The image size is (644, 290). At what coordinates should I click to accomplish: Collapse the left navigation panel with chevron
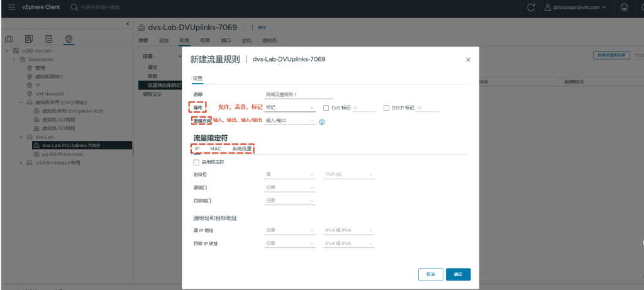[x=128, y=25]
